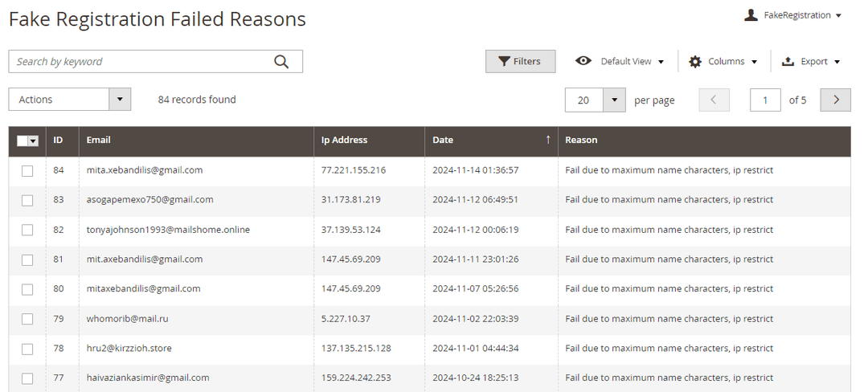
Task: Click the current page number field
Action: click(x=765, y=100)
